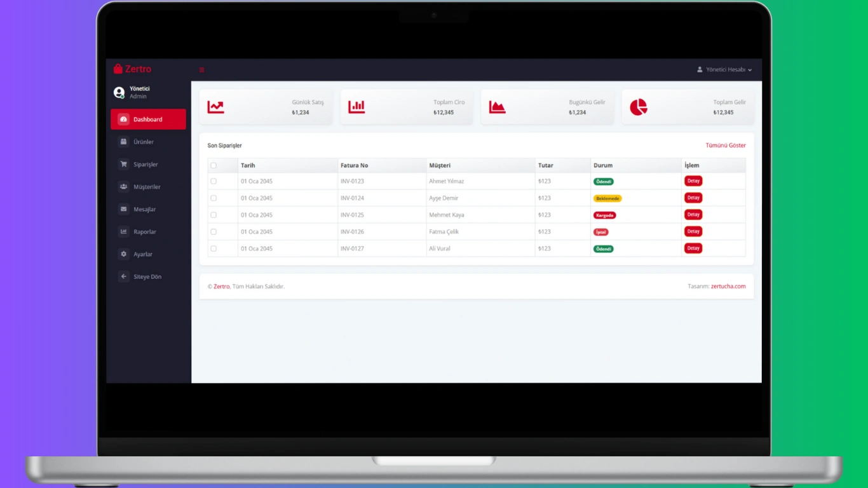
Task: Click the Toplam Ciro bar chart icon
Action: pyautogui.click(x=356, y=107)
